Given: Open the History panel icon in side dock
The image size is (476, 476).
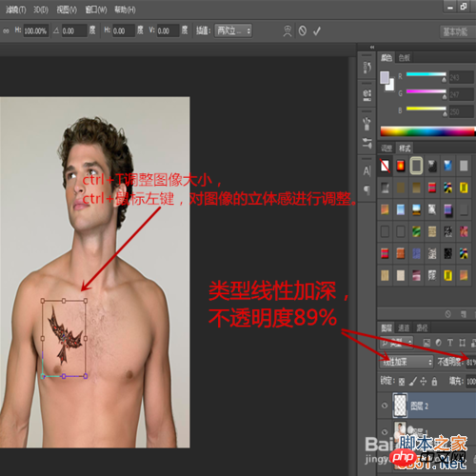Looking at the screenshot, I should coord(367,68).
